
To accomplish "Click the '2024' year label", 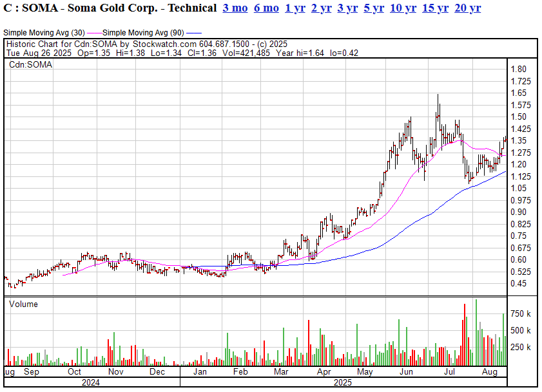I will pyautogui.click(x=91, y=383).
